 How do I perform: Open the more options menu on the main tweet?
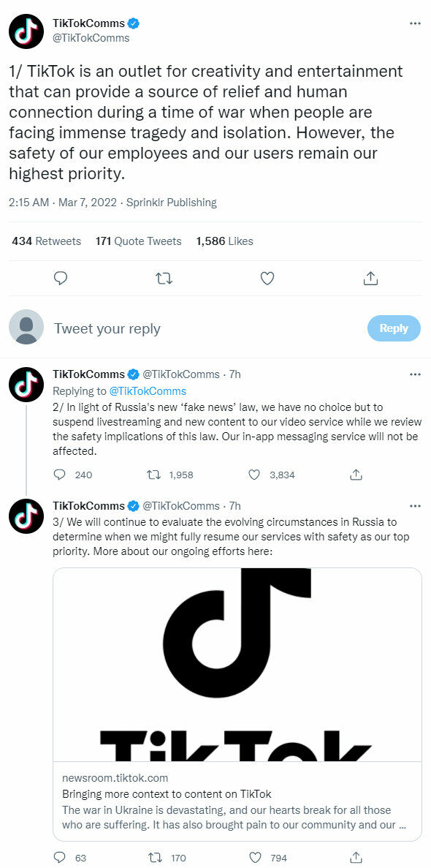click(415, 24)
